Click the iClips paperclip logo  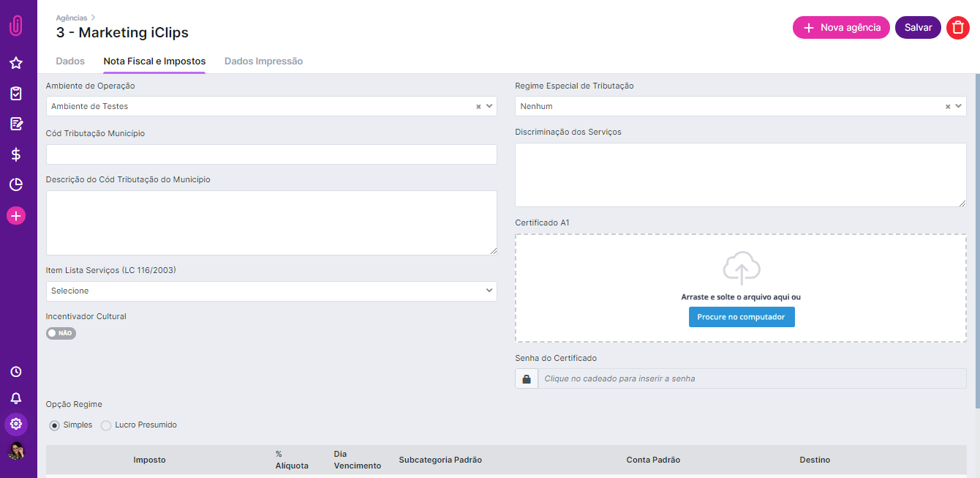click(x=16, y=26)
